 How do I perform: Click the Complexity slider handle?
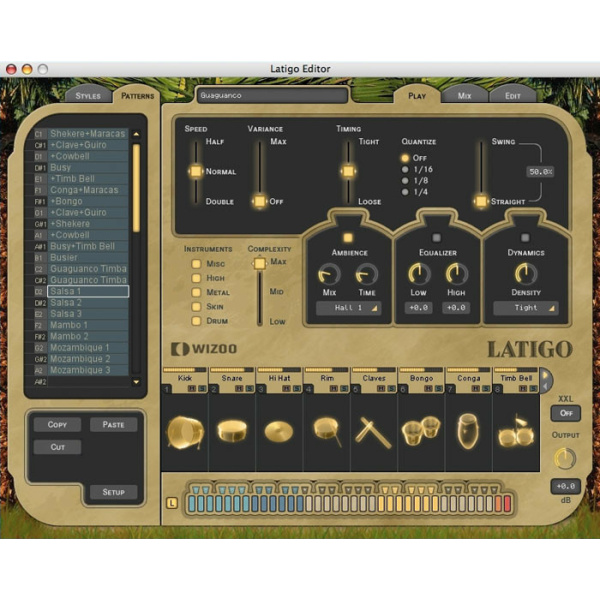tap(259, 263)
